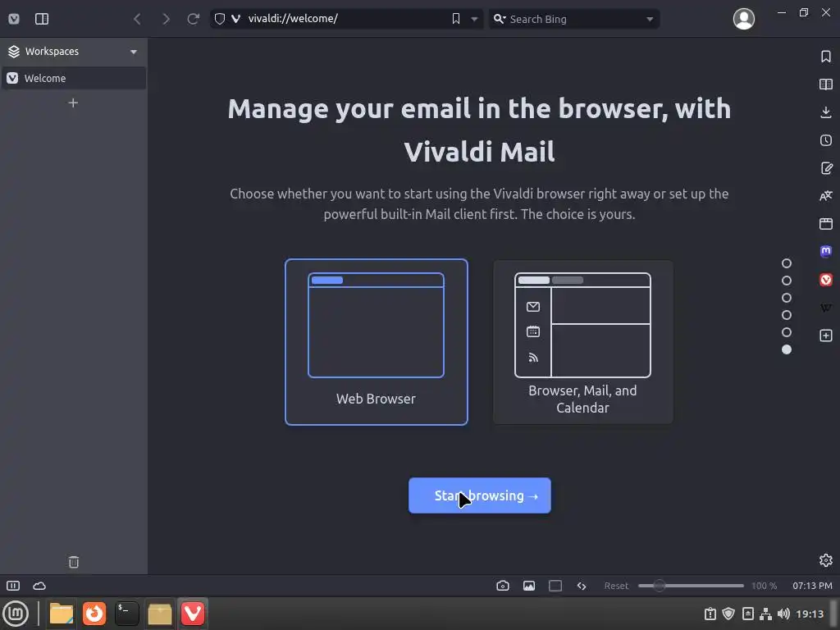Switch to Vivaldi in the taskbar
This screenshot has height=630, width=840.
coord(192,614)
